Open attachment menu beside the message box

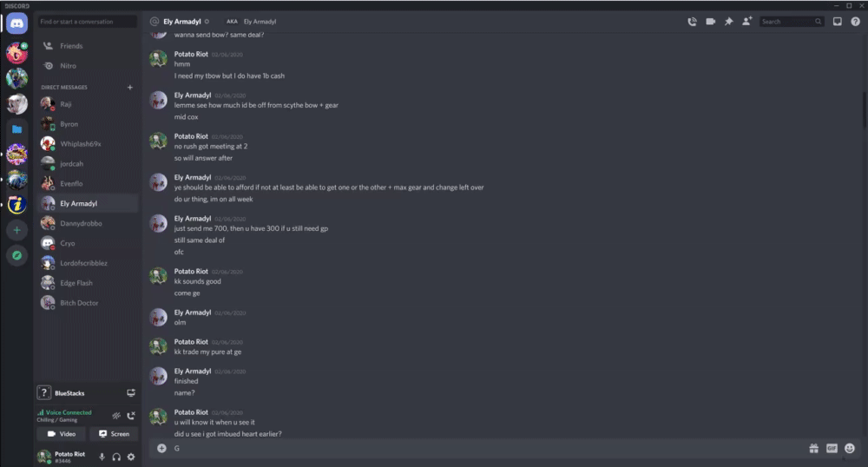click(x=161, y=448)
